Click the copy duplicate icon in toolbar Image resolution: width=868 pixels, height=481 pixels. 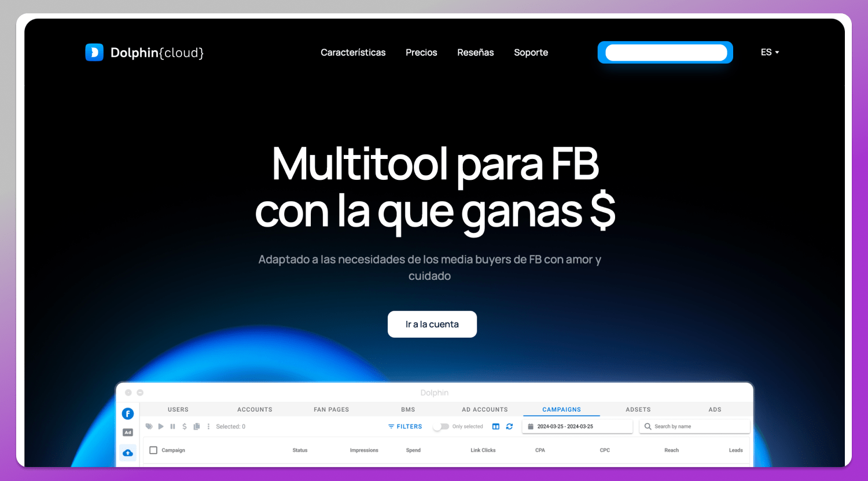click(x=197, y=427)
